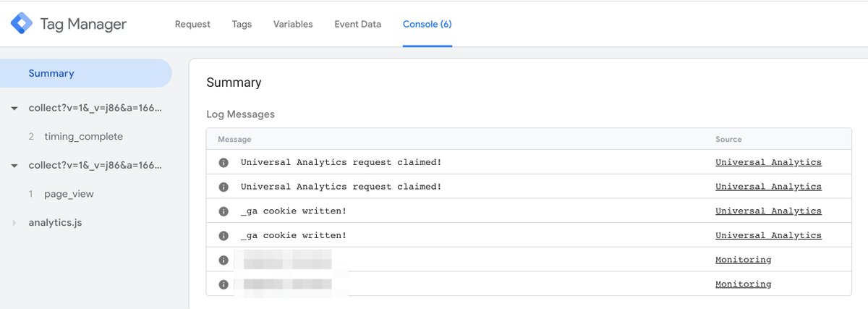Click the Log Messages heading
Viewport: 868px width, 309px height.
coord(240,114)
